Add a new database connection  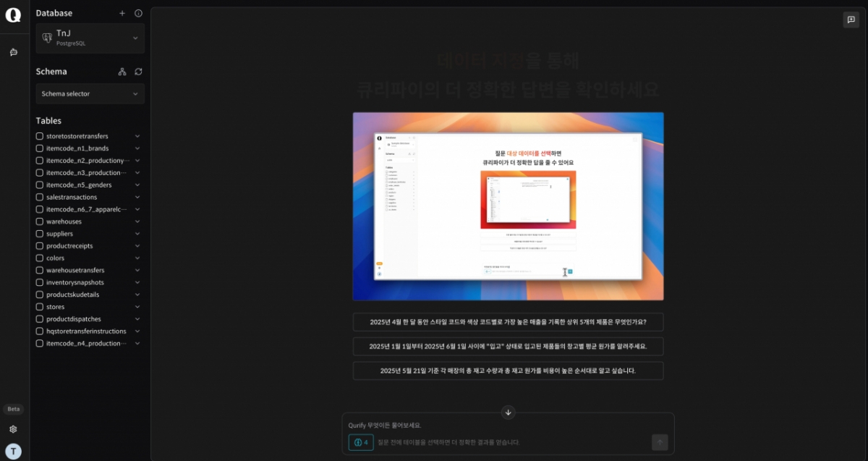(122, 13)
